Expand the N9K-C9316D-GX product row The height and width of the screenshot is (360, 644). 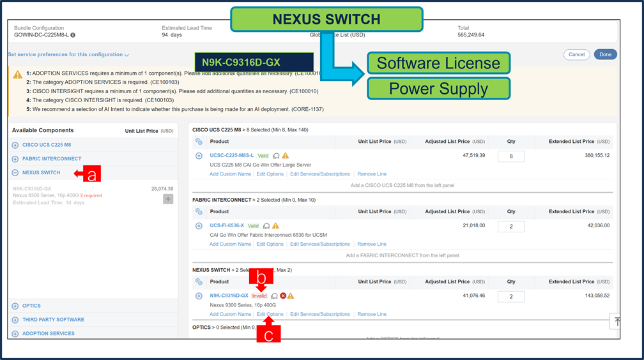(x=199, y=296)
